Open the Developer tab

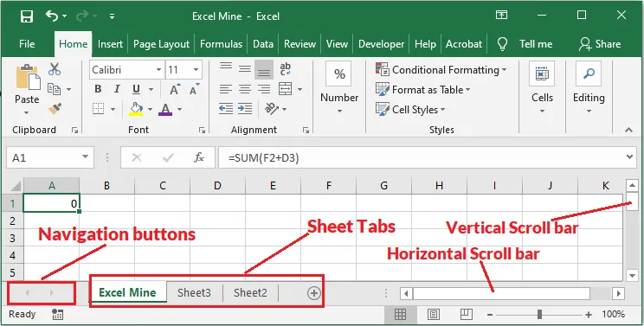(381, 44)
